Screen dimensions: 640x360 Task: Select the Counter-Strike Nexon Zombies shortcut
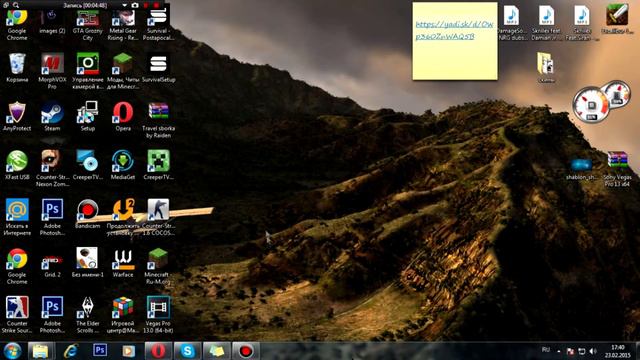(x=52, y=168)
